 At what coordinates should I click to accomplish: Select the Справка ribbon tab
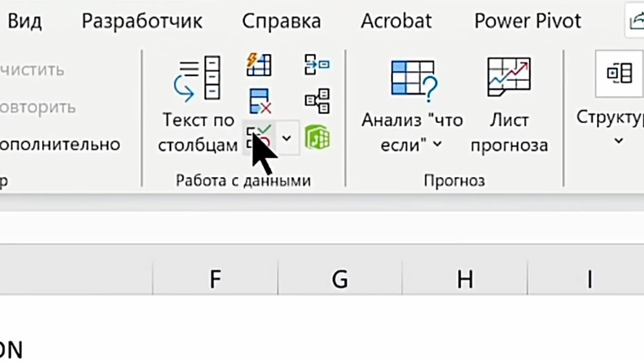pos(281,21)
